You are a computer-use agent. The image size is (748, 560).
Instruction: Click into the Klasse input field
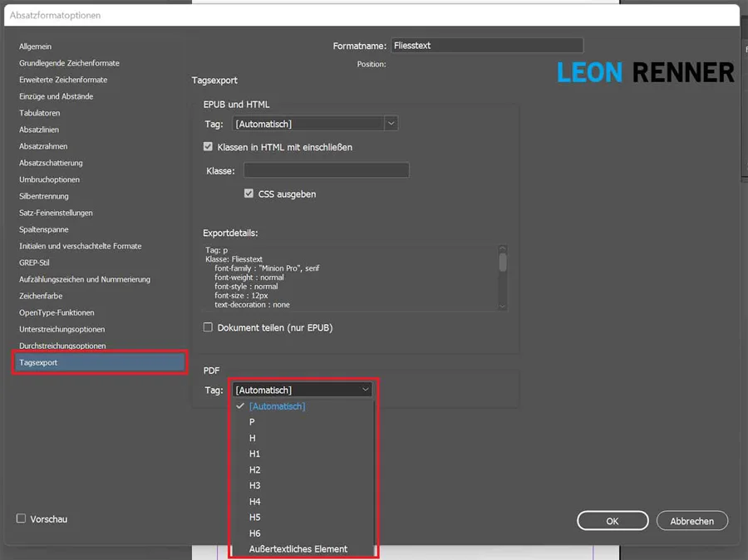326,170
